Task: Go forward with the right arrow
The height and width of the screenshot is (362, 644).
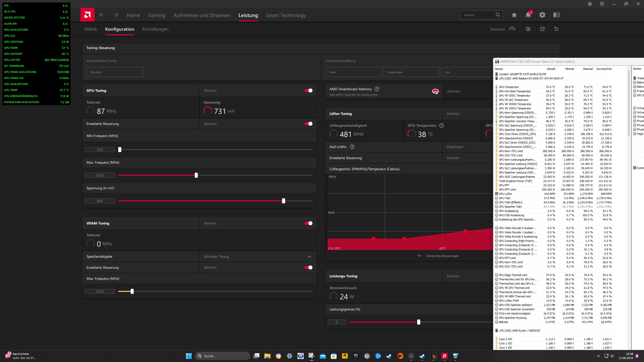Action: coord(116,15)
